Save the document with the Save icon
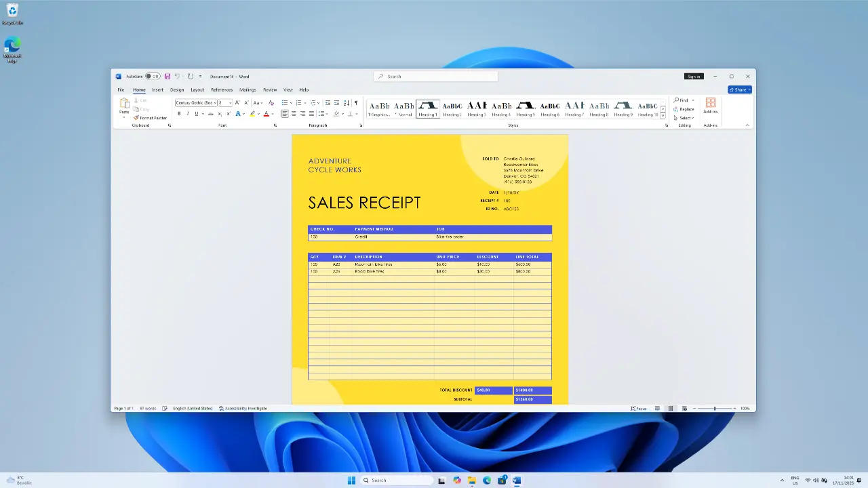Screen dimensions: 868x488 click(167, 77)
